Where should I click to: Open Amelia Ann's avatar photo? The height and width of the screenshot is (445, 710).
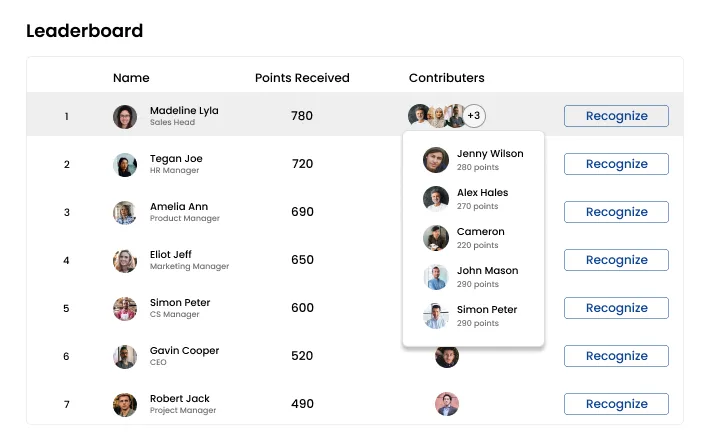click(125, 212)
